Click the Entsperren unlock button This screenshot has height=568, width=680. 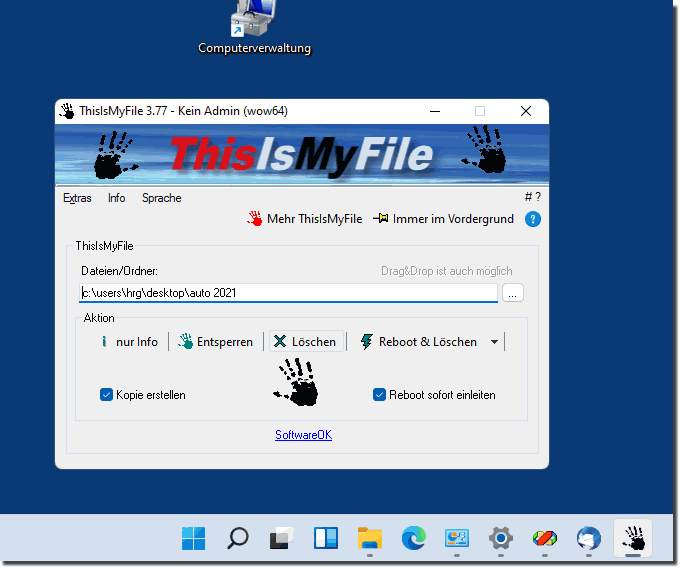pos(216,342)
